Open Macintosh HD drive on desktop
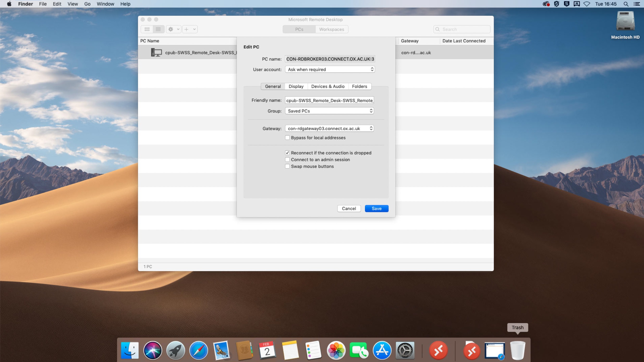Viewport: 644px width, 362px height. 625,21
